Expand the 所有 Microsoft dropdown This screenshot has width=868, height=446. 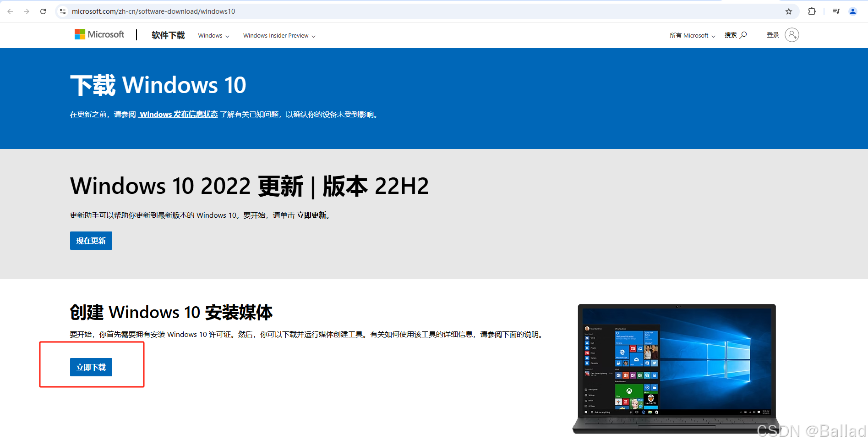coord(692,35)
